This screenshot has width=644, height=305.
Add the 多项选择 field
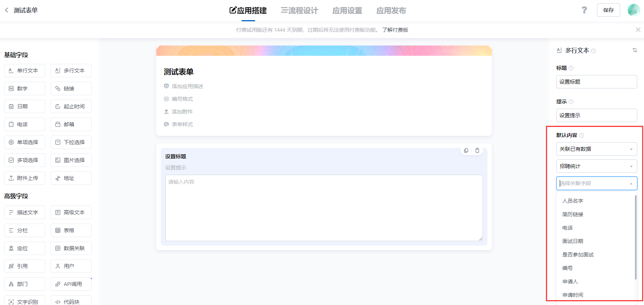coord(25,160)
